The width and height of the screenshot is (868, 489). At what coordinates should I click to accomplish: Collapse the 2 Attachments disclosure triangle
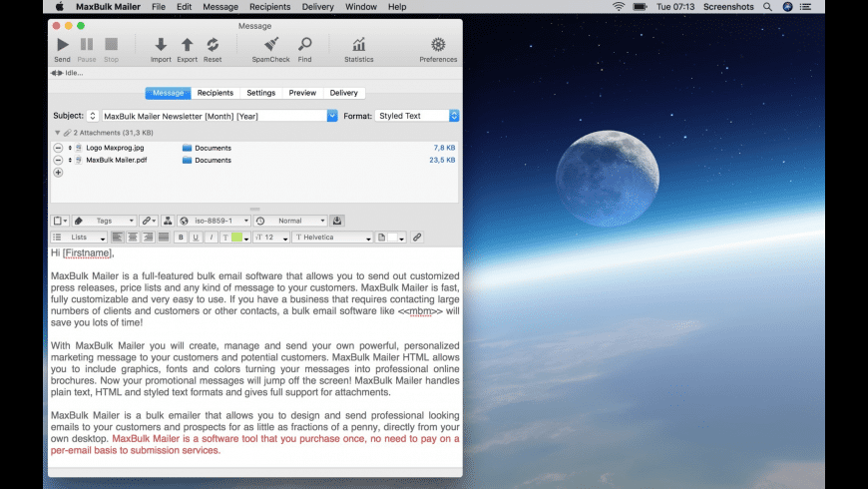57,133
